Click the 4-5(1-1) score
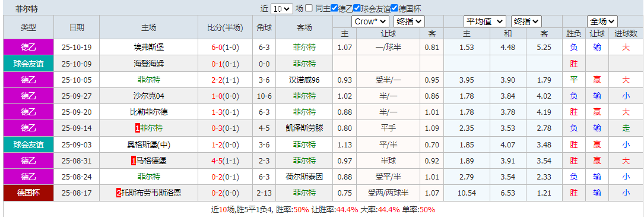The width and height of the screenshot is (644, 217). [x=225, y=160]
